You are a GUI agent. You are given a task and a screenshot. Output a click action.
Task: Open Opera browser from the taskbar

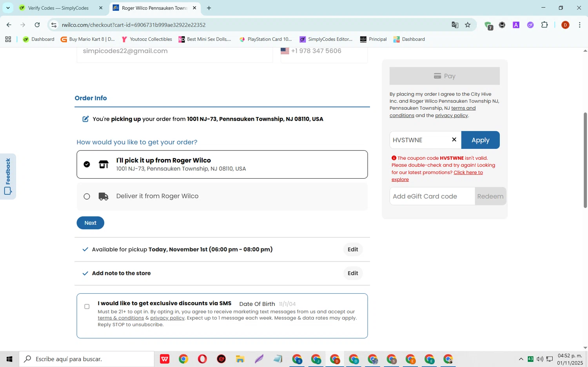(x=202, y=359)
